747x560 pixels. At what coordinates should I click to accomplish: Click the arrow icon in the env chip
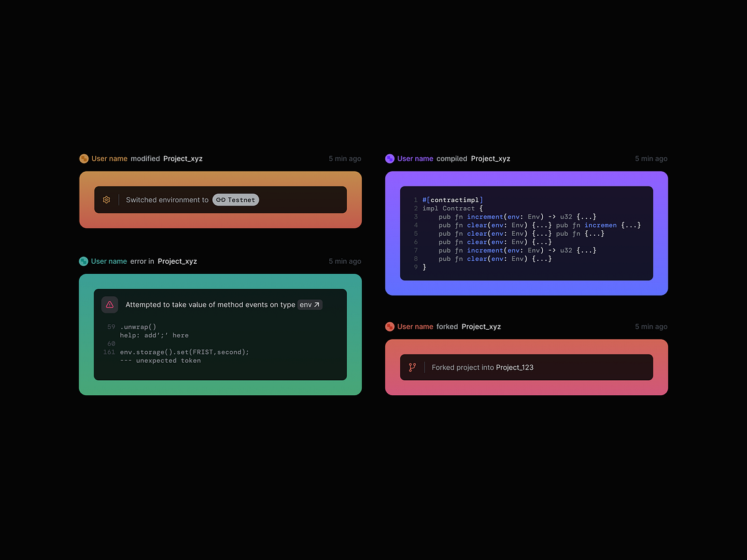click(x=316, y=305)
